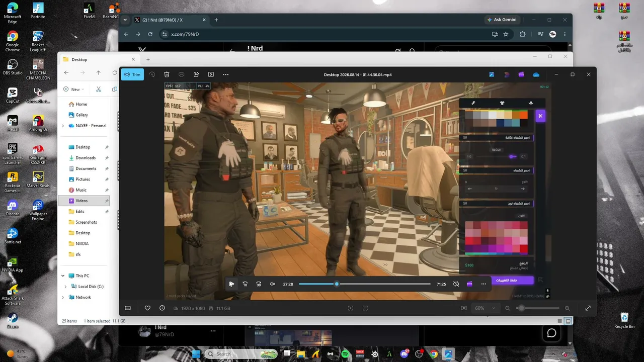Collapse the This PC tree node
The height and width of the screenshot is (362, 644).
[63, 276]
